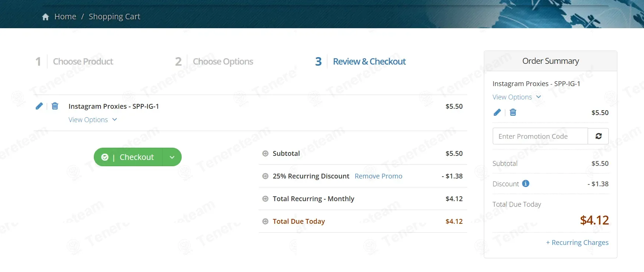644x272 pixels.
Task: Open the Checkout button dropdown arrow
Action: pyautogui.click(x=172, y=157)
